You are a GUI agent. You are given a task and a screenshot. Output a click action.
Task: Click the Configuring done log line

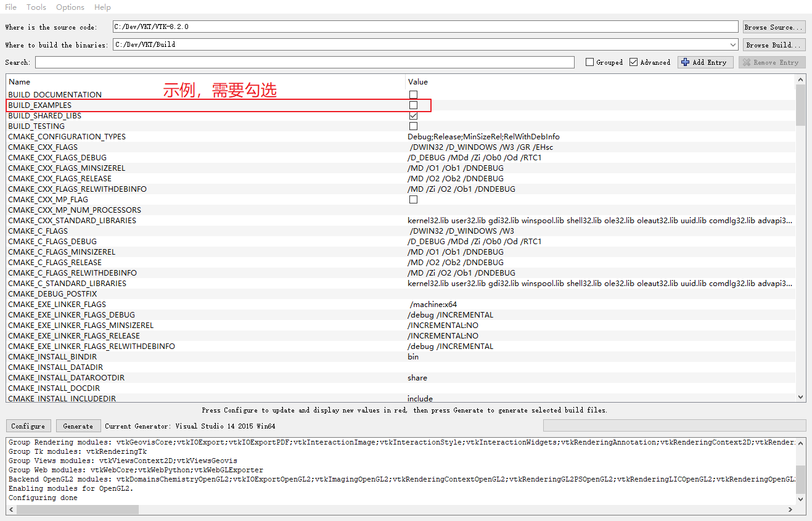pos(43,498)
